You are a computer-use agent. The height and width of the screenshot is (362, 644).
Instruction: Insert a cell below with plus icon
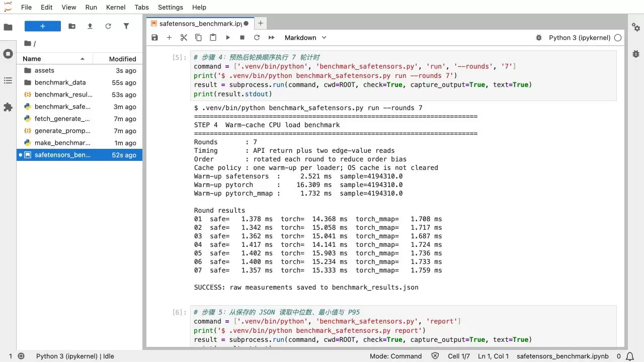[x=169, y=38]
